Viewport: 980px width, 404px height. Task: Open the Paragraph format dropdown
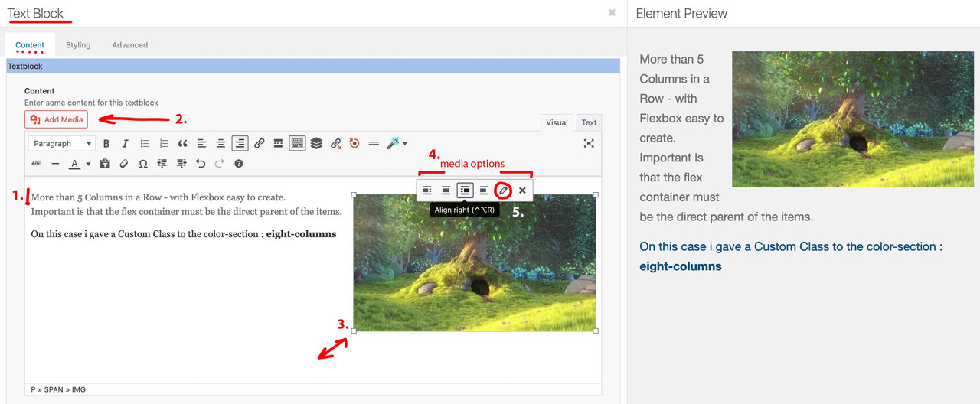[x=62, y=143]
